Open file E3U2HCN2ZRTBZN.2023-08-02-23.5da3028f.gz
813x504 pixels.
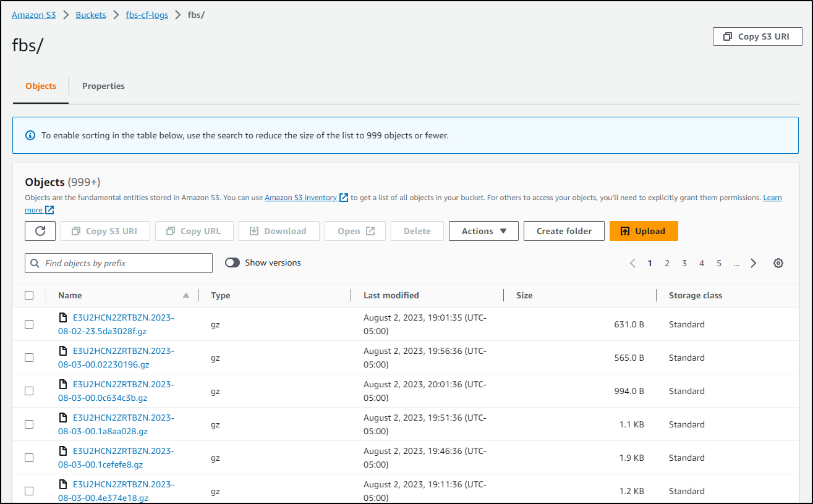pos(116,324)
